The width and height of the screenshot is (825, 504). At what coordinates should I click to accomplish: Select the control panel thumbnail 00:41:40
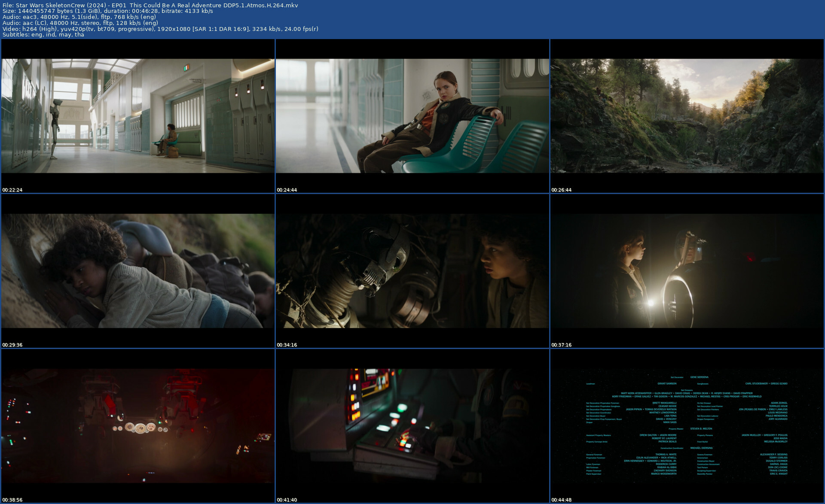(x=412, y=426)
